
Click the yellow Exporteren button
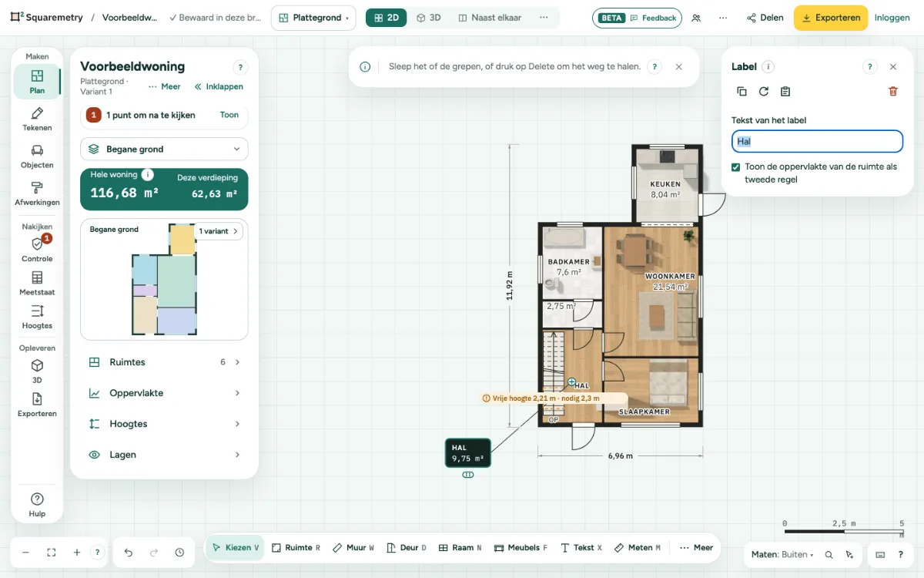(831, 18)
